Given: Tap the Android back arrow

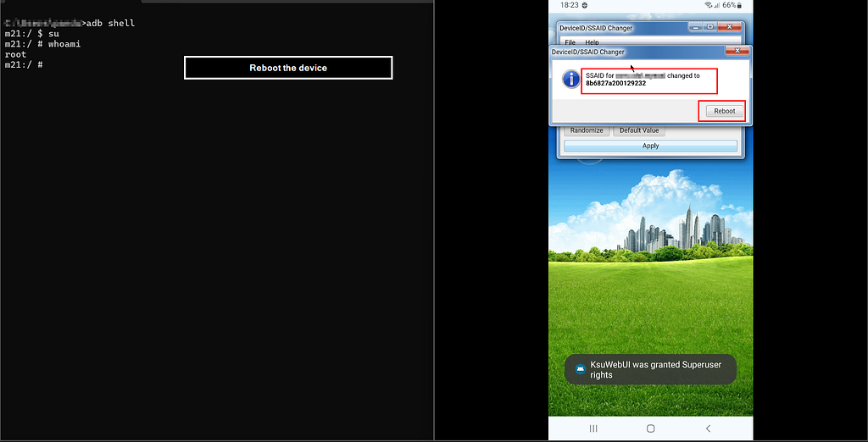Looking at the screenshot, I should 708,428.
